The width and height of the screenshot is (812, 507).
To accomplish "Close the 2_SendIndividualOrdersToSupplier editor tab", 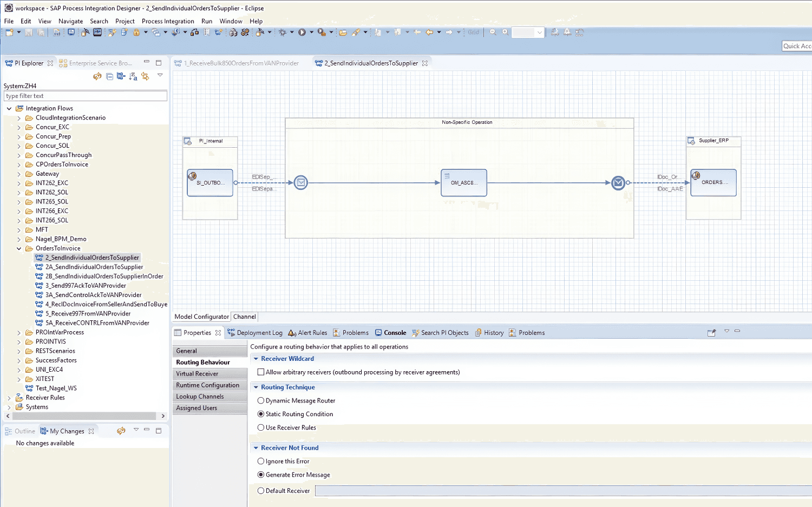I will coord(425,63).
